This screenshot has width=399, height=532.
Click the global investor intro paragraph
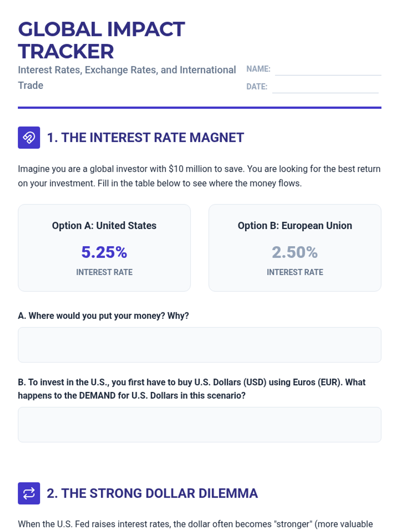pyautogui.click(x=199, y=176)
